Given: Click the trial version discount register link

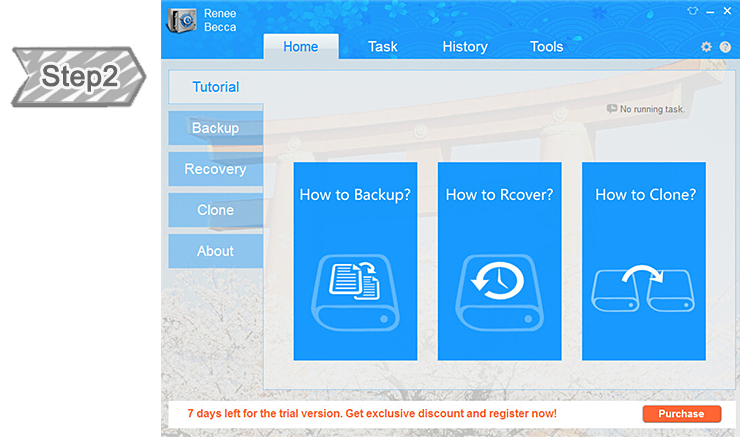Looking at the screenshot, I should coord(371,414).
